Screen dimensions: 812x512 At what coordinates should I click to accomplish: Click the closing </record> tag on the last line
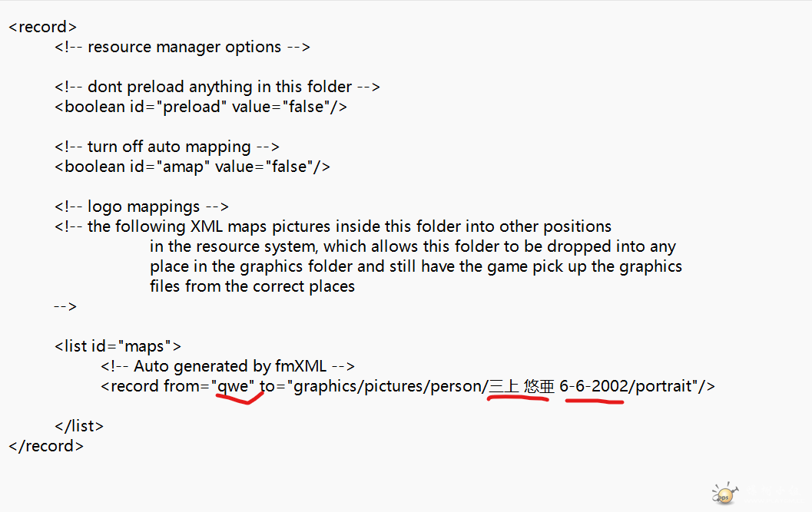tap(46, 446)
